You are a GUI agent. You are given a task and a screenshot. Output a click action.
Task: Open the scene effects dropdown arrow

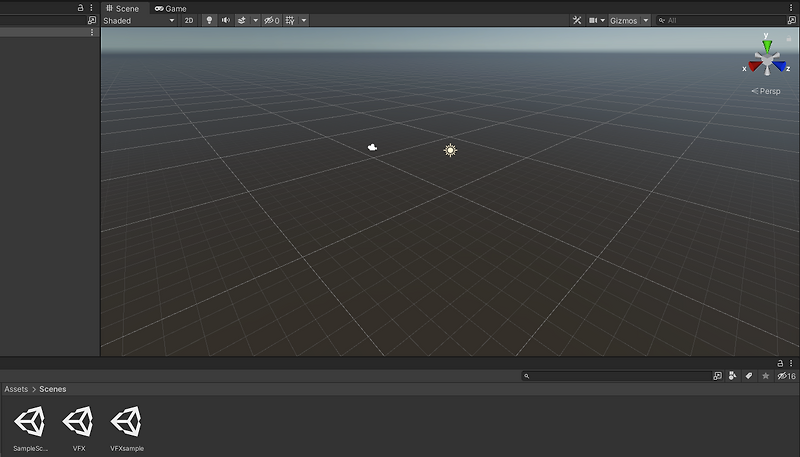[x=256, y=20]
